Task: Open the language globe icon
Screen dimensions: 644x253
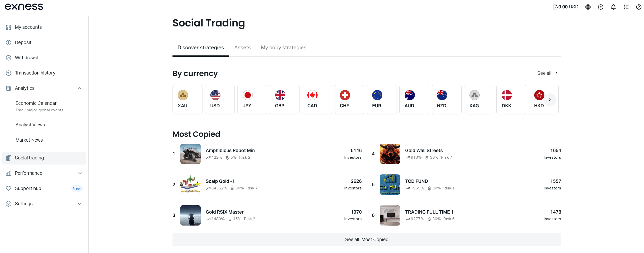Action: click(x=588, y=7)
